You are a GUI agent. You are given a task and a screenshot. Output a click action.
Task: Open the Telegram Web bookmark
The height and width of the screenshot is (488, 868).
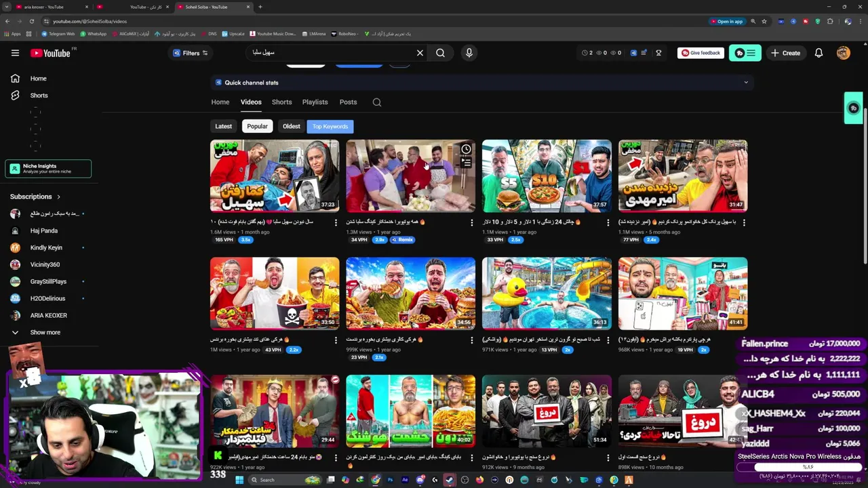pos(58,34)
